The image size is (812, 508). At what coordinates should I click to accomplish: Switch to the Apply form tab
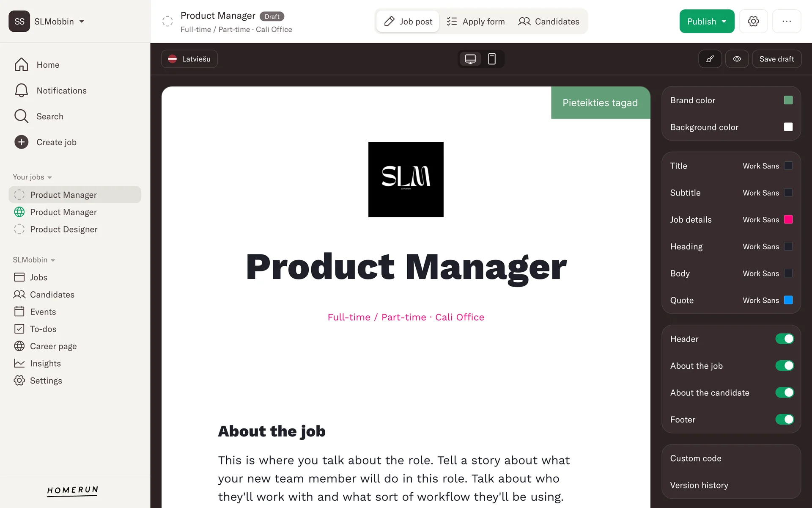coord(476,21)
